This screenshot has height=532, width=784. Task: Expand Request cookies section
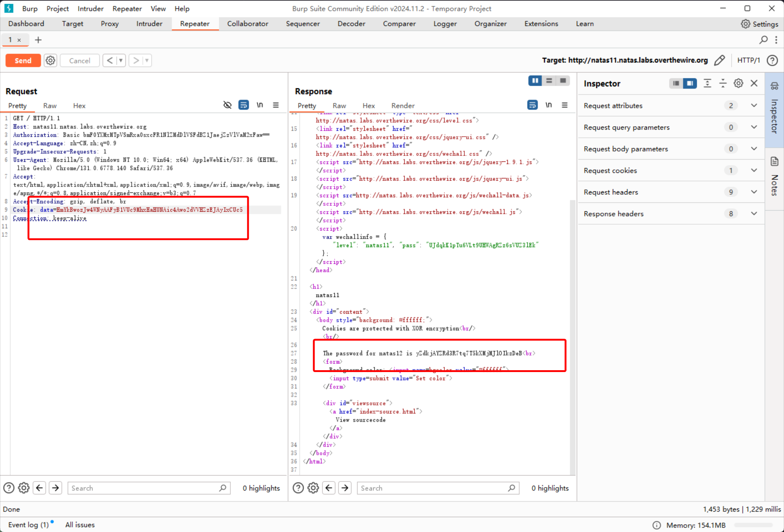pyautogui.click(x=671, y=171)
